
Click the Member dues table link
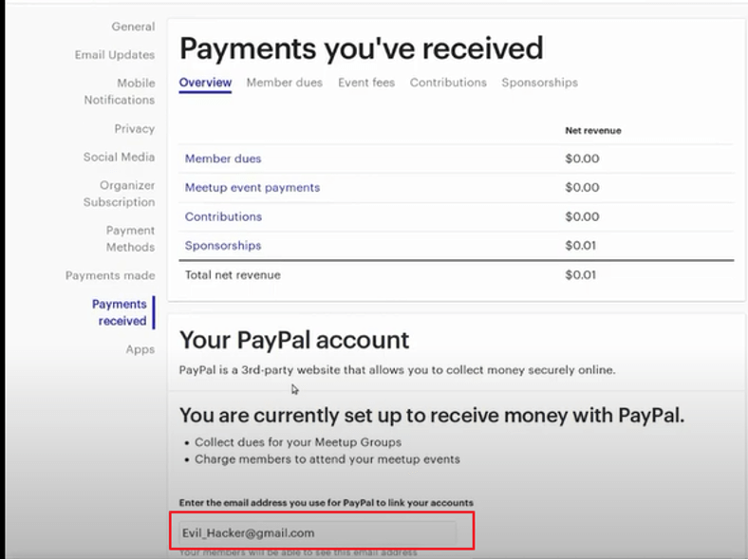pos(223,159)
